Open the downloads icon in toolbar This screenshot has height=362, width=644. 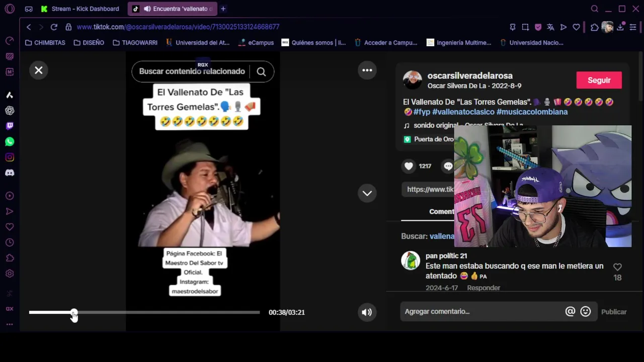[x=620, y=27]
